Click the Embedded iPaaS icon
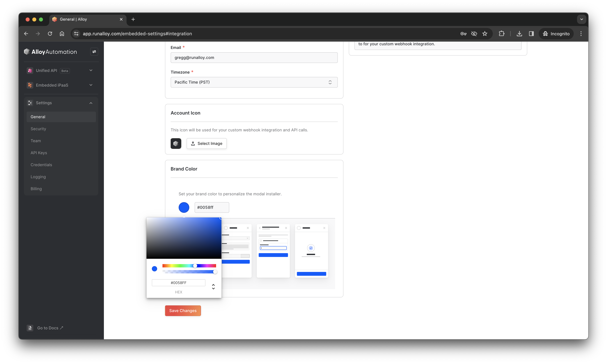 30,85
